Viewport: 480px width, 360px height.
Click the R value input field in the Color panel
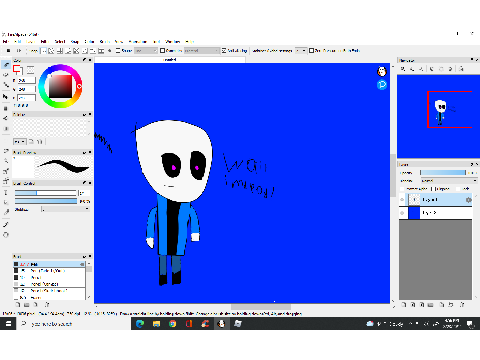click(x=27, y=80)
